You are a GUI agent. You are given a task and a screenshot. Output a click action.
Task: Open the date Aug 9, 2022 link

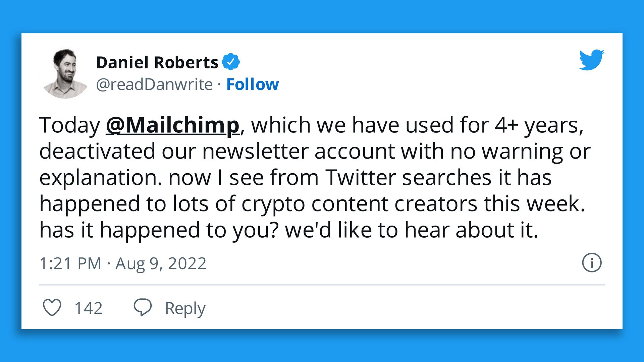coord(161,263)
